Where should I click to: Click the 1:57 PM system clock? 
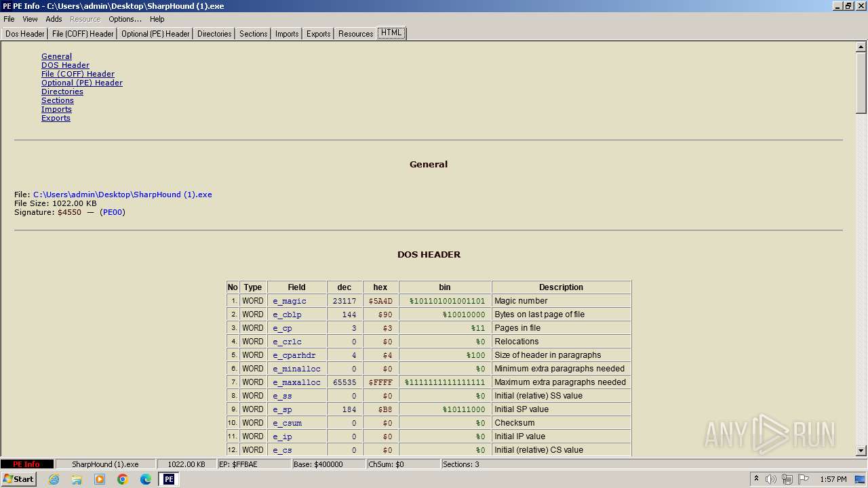point(833,479)
